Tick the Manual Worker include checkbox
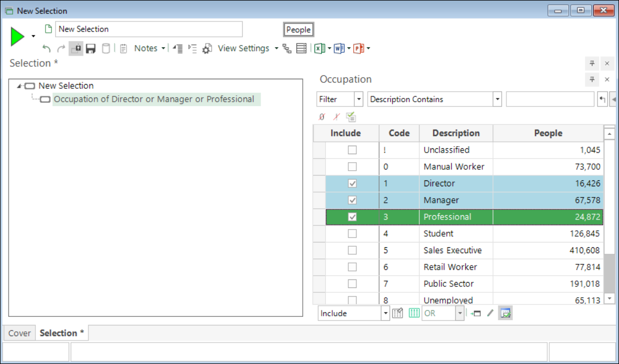The height and width of the screenshot is (364, 619). 352,167
